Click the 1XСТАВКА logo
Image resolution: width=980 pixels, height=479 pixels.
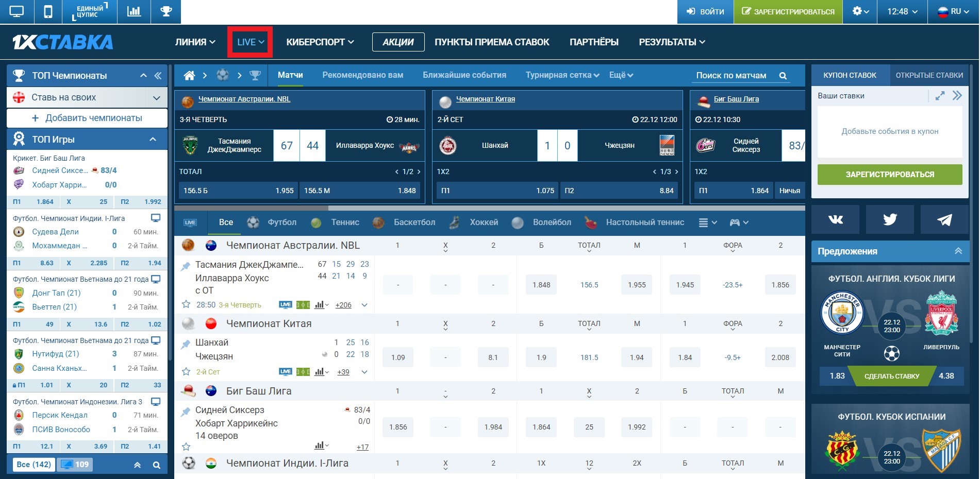[63, 42]
